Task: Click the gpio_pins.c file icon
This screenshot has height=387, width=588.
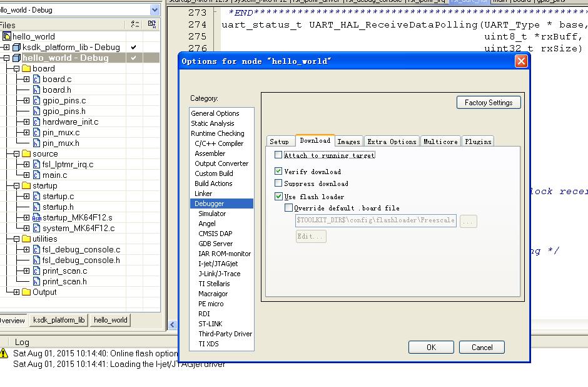Action: click(36, 101)
